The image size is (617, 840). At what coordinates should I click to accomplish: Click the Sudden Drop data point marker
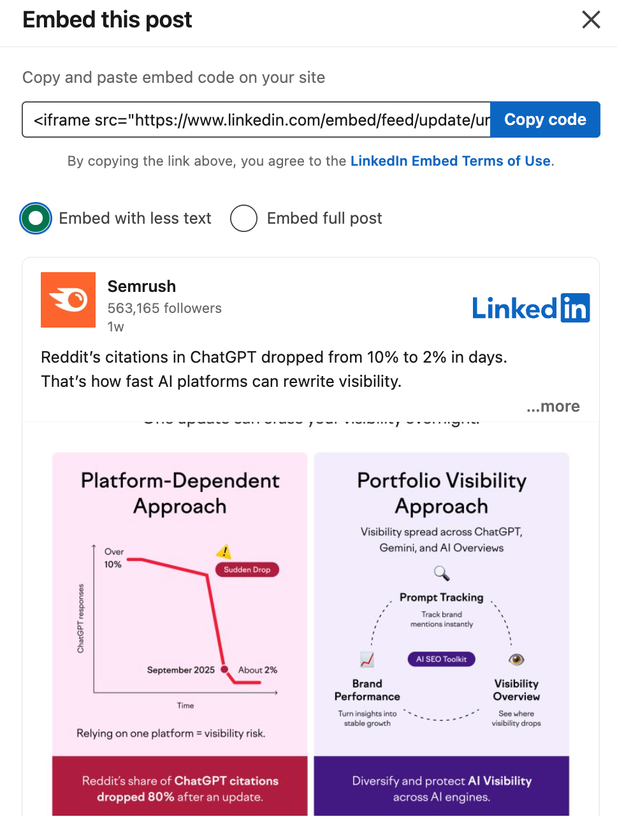[x=223, y=670]
